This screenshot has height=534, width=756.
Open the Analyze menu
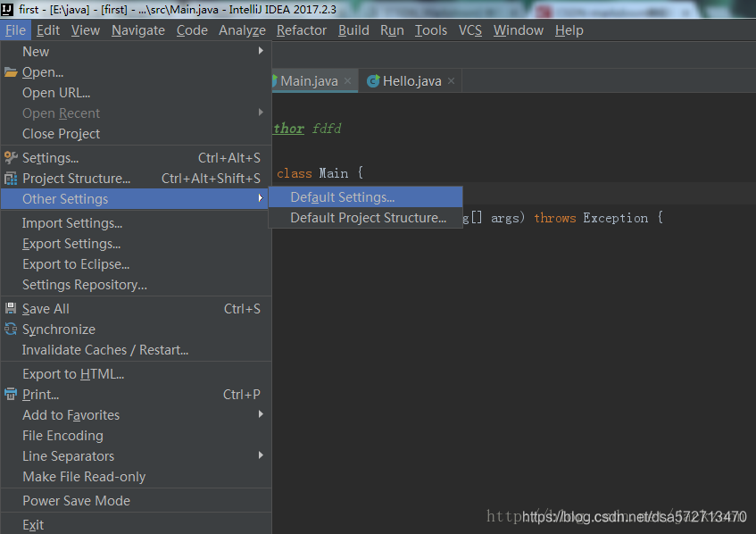pos(242,30)
